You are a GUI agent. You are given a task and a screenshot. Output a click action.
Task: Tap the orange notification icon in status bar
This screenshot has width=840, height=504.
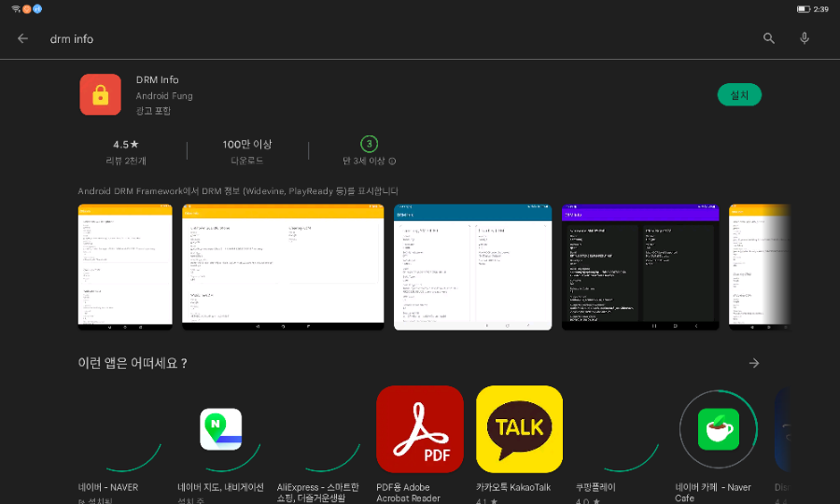tap(26, 8)
